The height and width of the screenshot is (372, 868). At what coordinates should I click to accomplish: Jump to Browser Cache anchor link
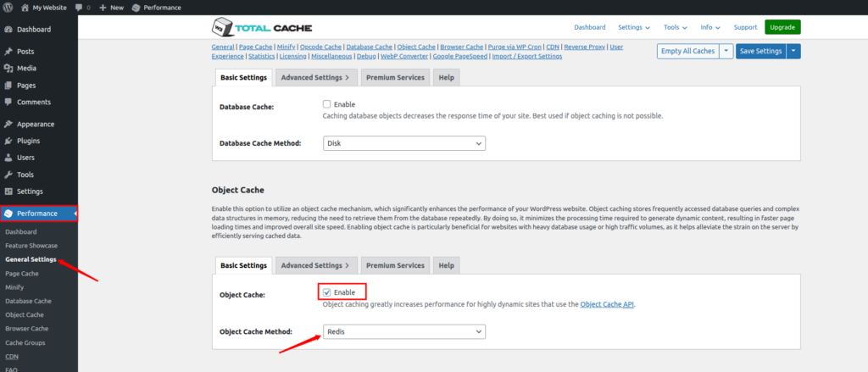[462, 47]
